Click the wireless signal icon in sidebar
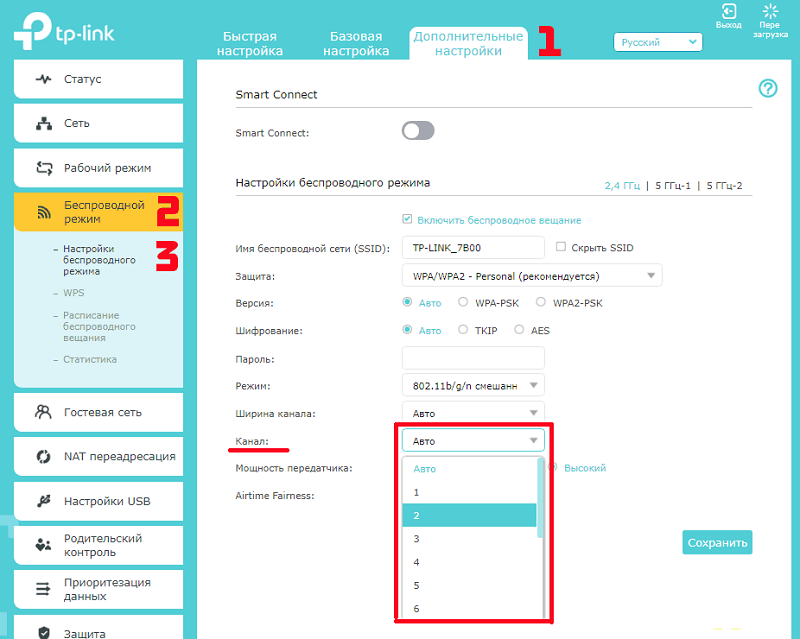This screenshot has height=639, width=800. tap(43, 211)
